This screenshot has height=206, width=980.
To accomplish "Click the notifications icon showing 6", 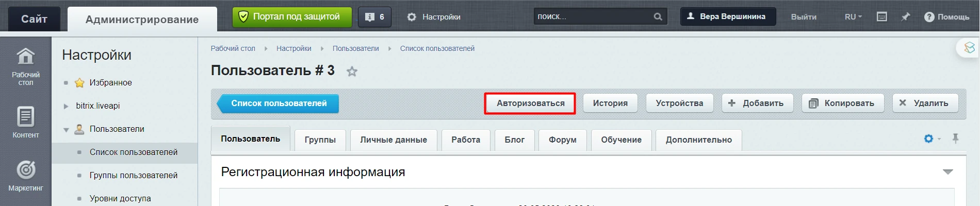I will (x=374, y=17).
